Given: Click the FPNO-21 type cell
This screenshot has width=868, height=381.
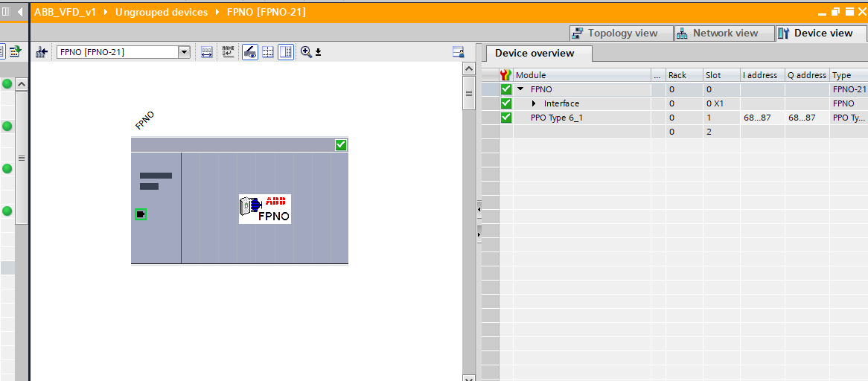Looking at the screenshot, I should click(x=849, y=89).
